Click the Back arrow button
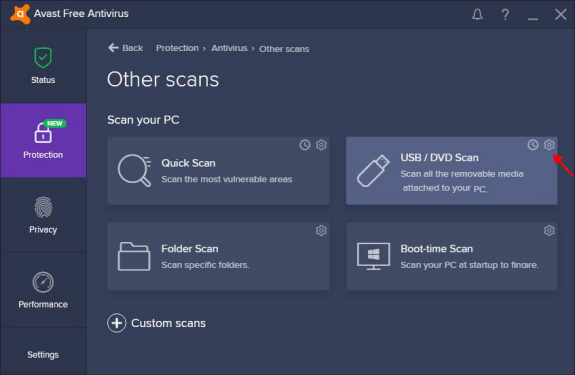575x375 pixels. pos(125,48)
